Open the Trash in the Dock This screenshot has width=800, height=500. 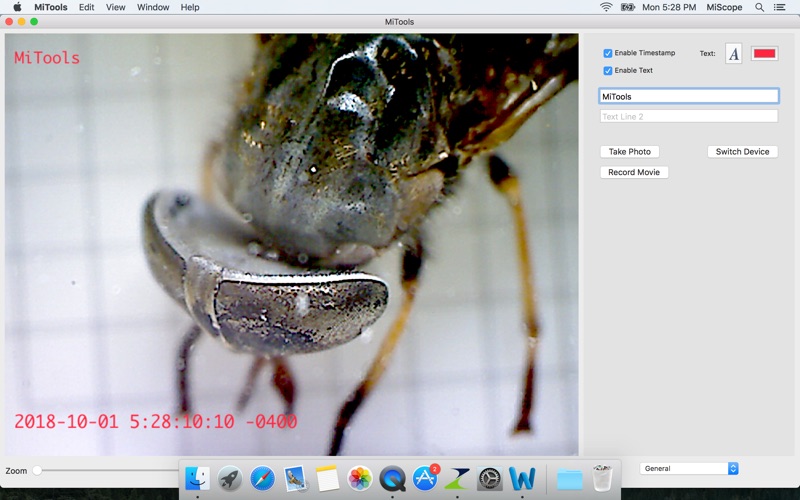pos(602,479)
